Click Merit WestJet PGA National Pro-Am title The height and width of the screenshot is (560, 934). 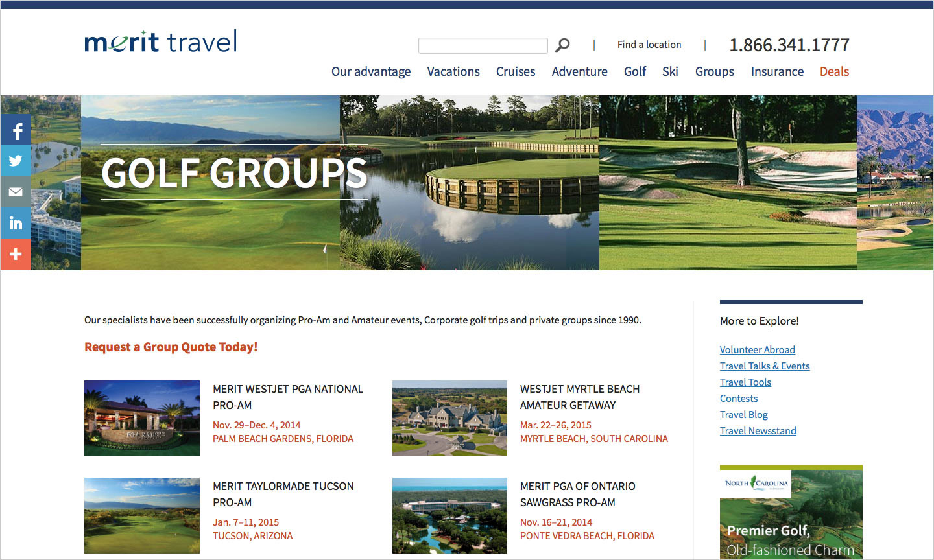288,397
